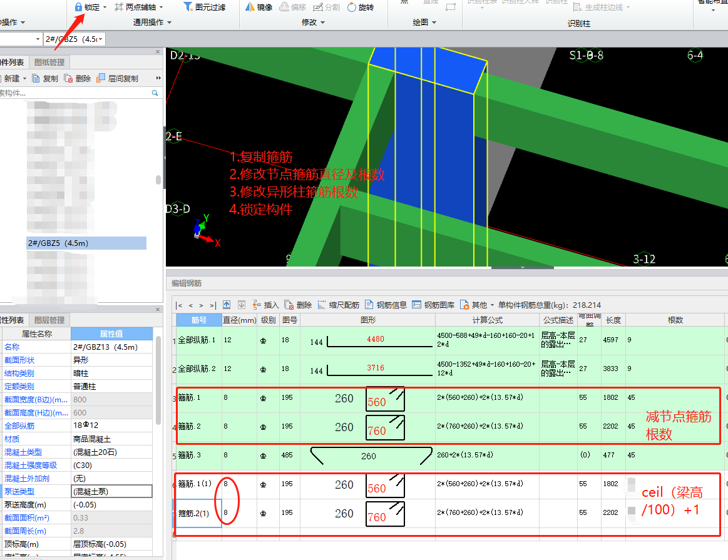Expand the 绘图 group menu
Screen dimensions: 728x560
(x=424, y=23)
